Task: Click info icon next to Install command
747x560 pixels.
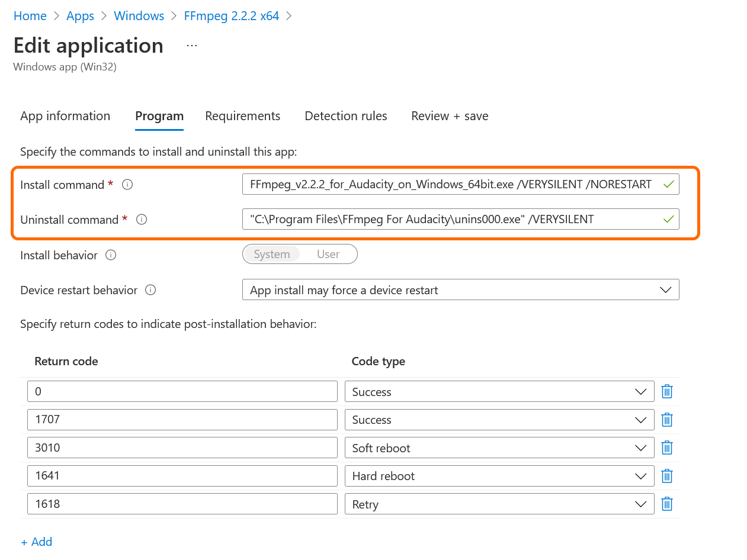Action: [x=127, y=185]
